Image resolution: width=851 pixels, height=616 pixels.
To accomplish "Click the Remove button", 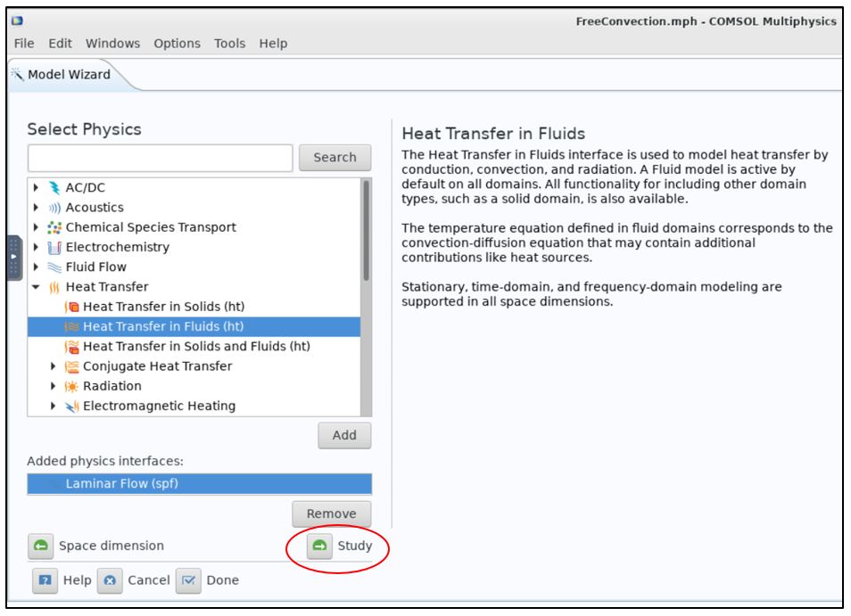I will [332, 514].
